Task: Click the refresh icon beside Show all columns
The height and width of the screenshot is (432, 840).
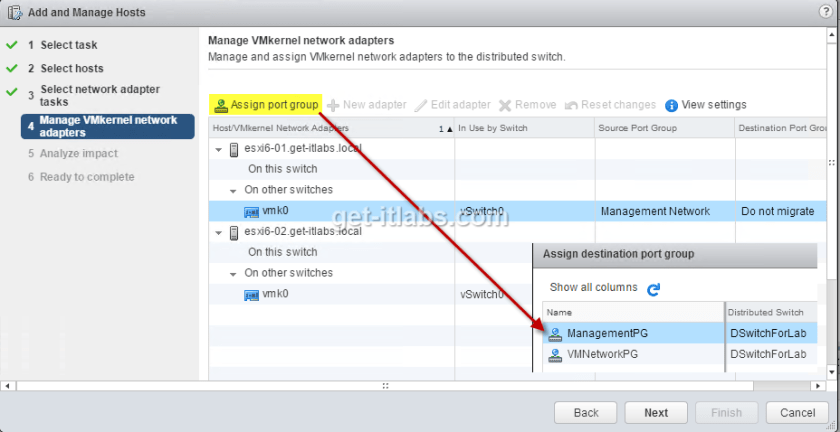Action: pyautogui.click(x=654, y=288)
